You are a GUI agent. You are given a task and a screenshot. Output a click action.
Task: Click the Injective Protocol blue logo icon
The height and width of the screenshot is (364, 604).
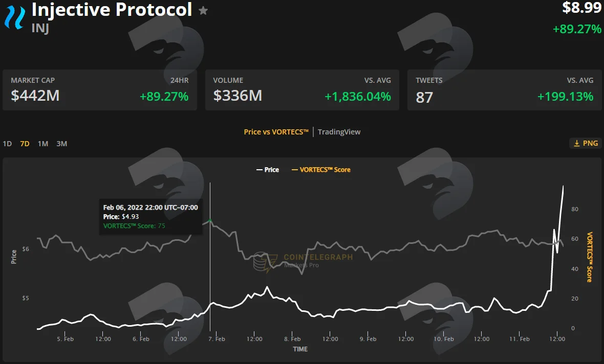pyautogui.click(x=15, y=16)
